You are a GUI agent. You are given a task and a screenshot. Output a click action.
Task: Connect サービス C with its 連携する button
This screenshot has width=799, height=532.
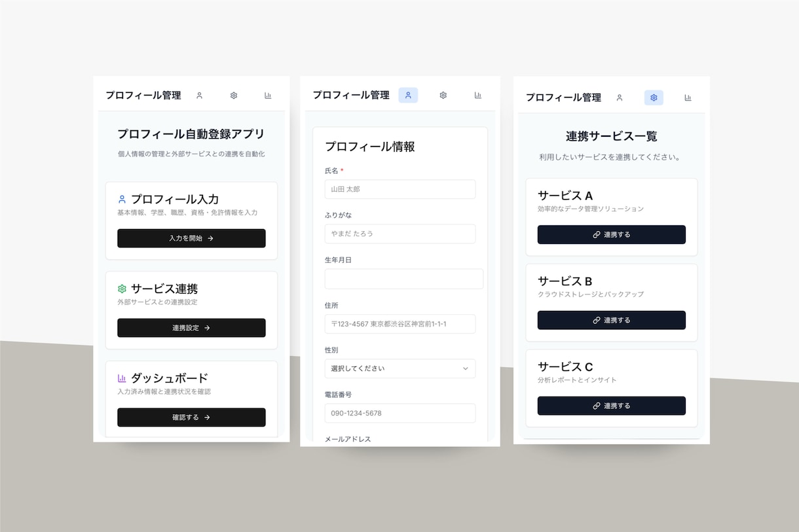(x=612, y=406)
